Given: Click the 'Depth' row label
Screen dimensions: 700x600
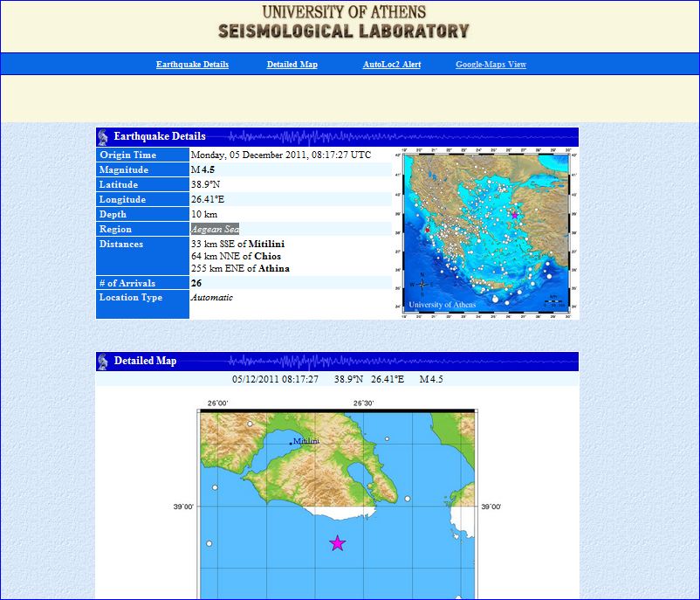Looking at the screenshot, I should (x=113, y=214).
